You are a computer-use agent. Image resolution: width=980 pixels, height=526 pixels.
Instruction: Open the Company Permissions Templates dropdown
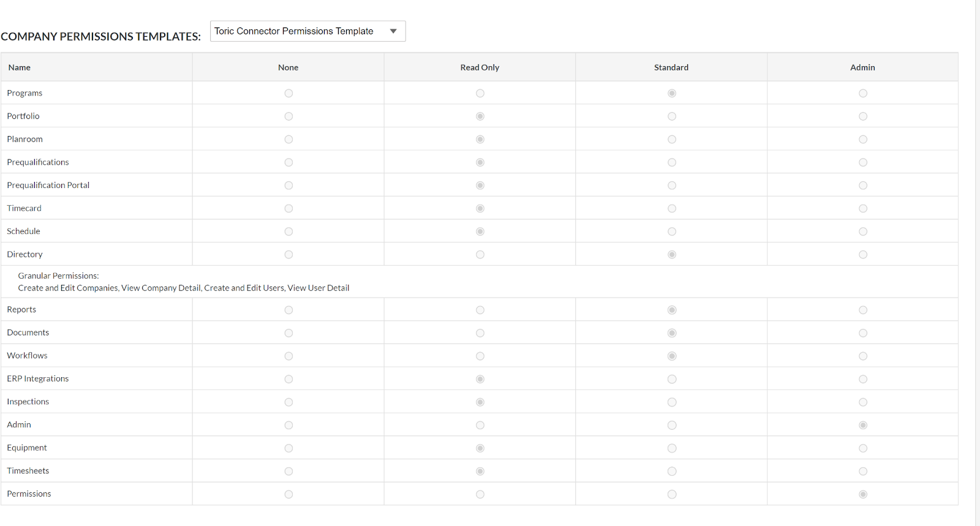click(307, 31)
